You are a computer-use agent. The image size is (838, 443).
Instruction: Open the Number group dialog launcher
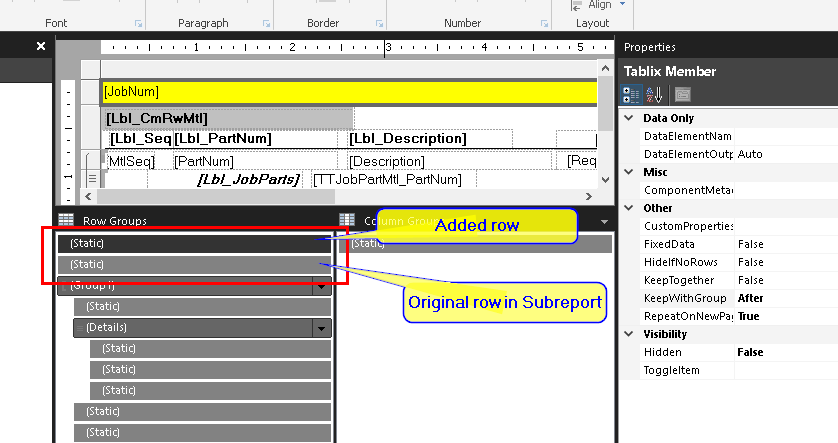pyautogui.click(x=544, y=24)
